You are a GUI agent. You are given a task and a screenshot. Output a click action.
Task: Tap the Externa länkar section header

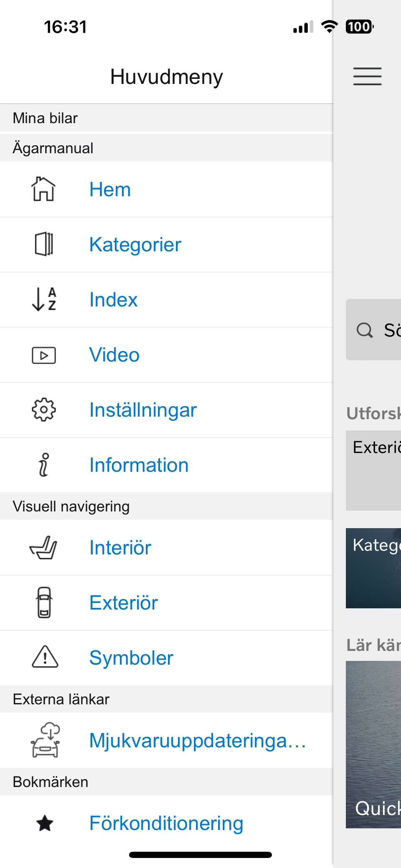(x=166, y=699)
